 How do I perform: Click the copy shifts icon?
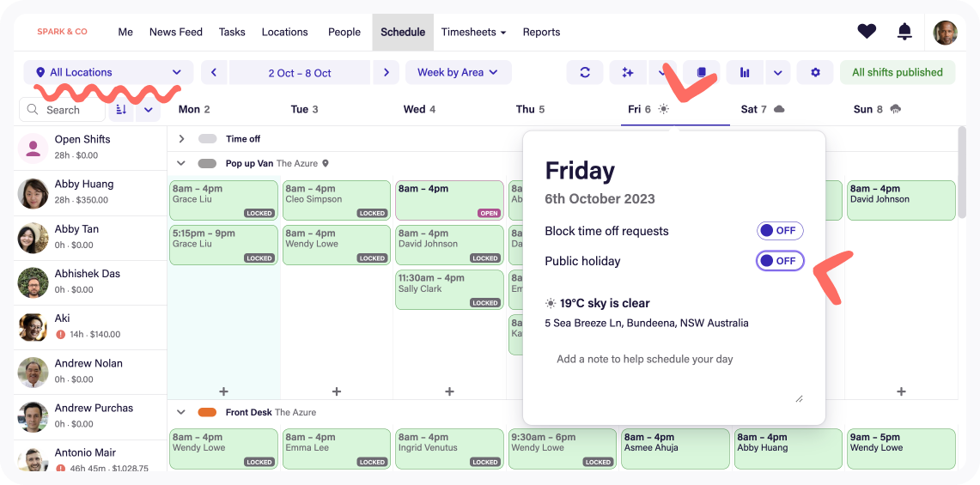(x=702, y=73)
